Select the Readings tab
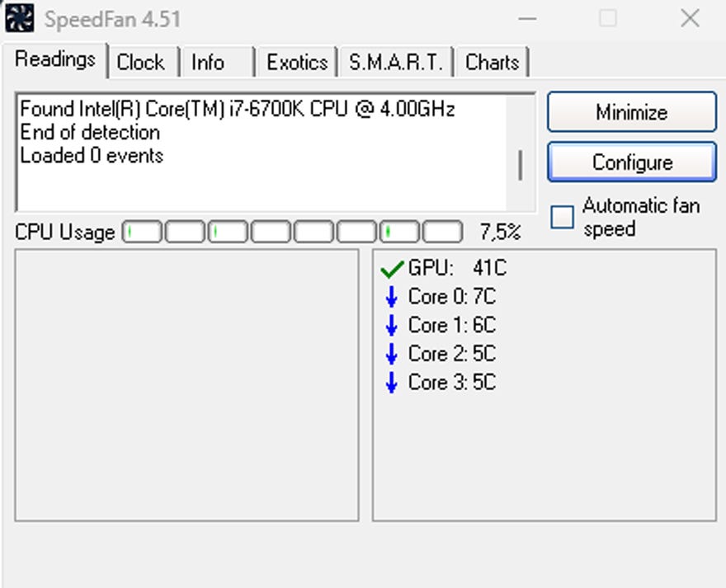The height and width of the screenshot is (588, 726). click(55, 60)
